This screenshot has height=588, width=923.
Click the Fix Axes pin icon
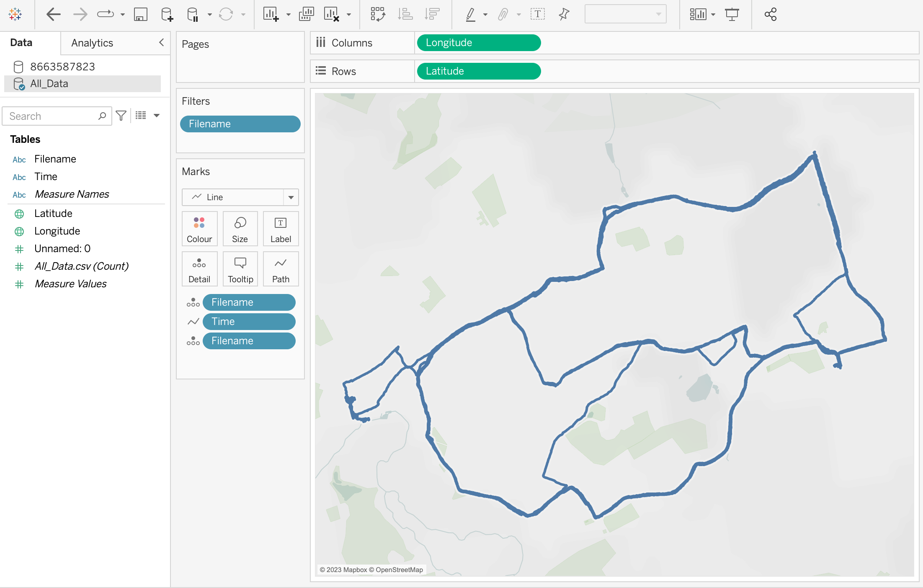click(x=564, y=15)
